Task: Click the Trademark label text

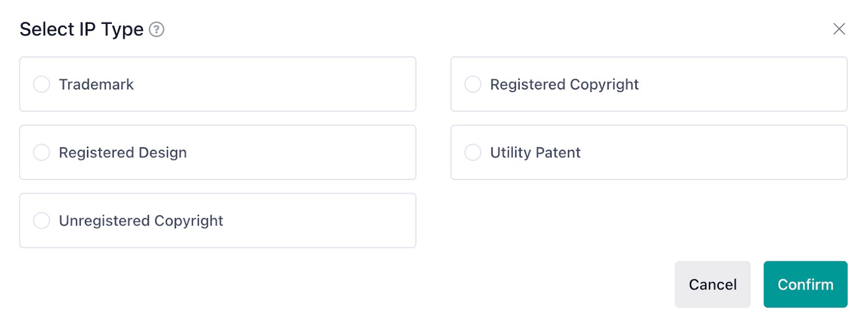Action: tap(96, 85)
